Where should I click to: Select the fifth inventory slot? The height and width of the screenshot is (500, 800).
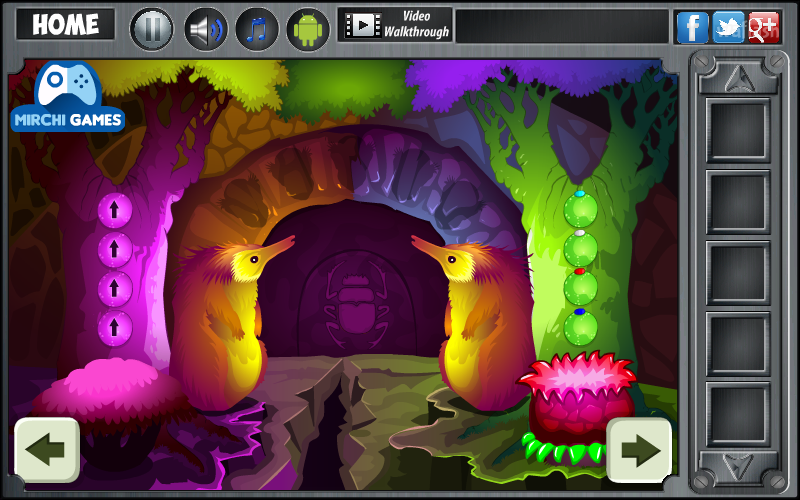(738, 414)
